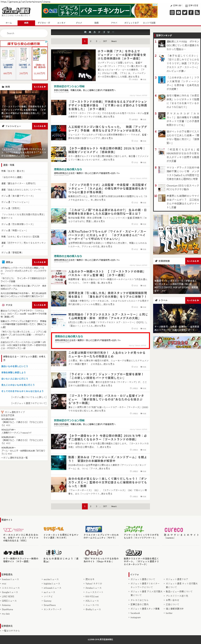Image resolution: width=201 pixels, height=644 pixels.
Task: Open the コッソリアンケート logo
Action: 134,529
